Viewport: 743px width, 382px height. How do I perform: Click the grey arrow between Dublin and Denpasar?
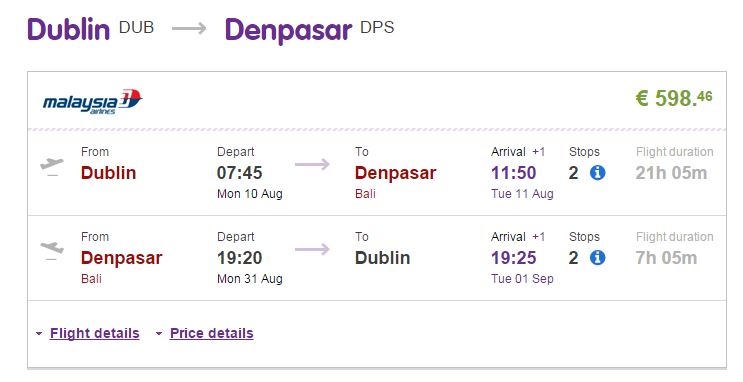189,29
